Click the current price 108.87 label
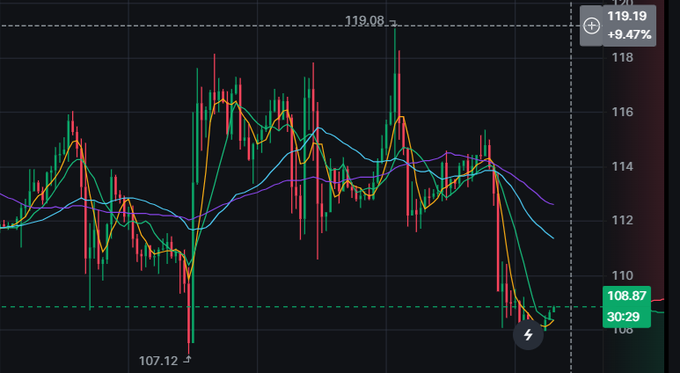This screenshot has height=373, width=680. point(627,296)
